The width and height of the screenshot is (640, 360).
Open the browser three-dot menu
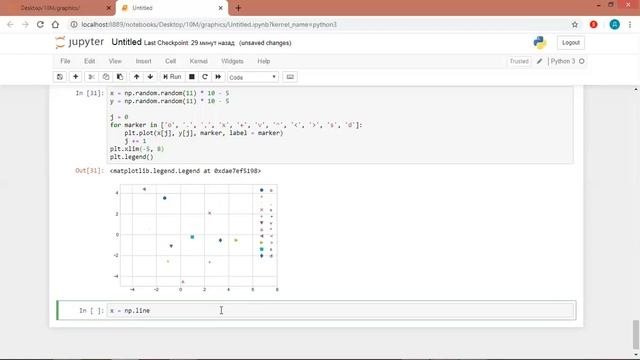click(x=630, y=24)
